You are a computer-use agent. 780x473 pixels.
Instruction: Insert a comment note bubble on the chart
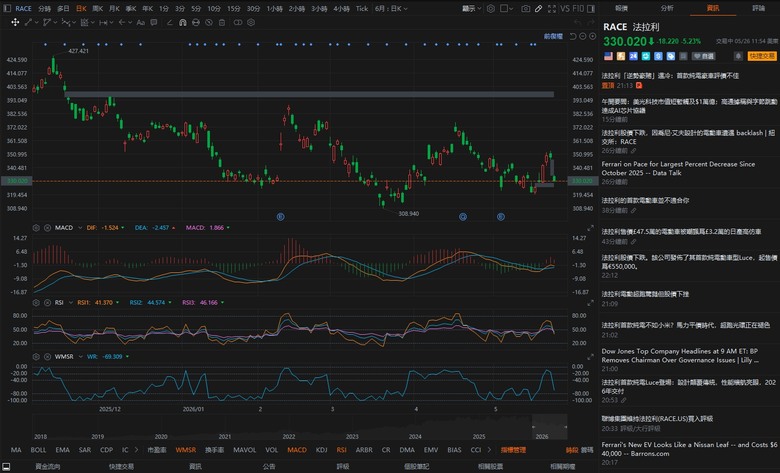coord(154,22)
